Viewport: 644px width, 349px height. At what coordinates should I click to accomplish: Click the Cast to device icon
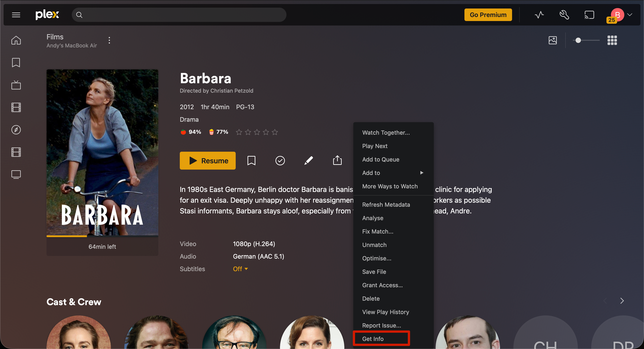(x=589, y=15)
